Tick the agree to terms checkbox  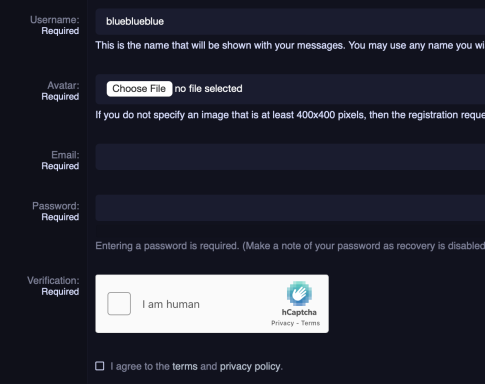pyautogui.click(x=100, y=366)
